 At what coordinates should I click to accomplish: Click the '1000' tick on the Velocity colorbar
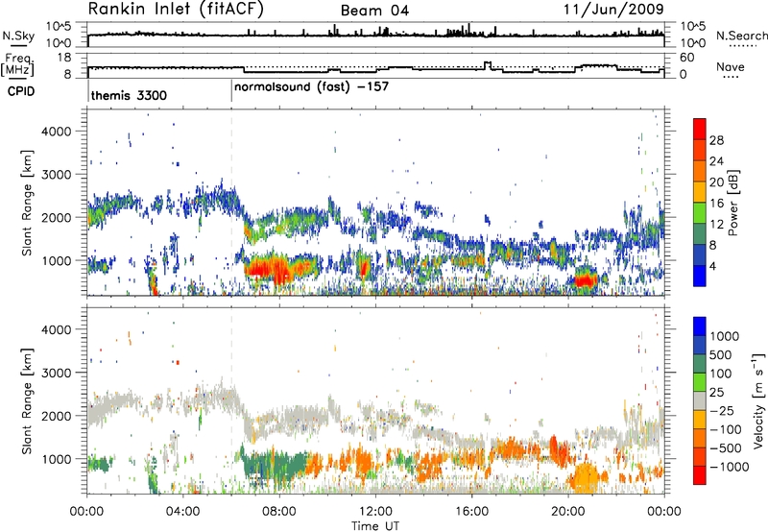coord(724,336)
